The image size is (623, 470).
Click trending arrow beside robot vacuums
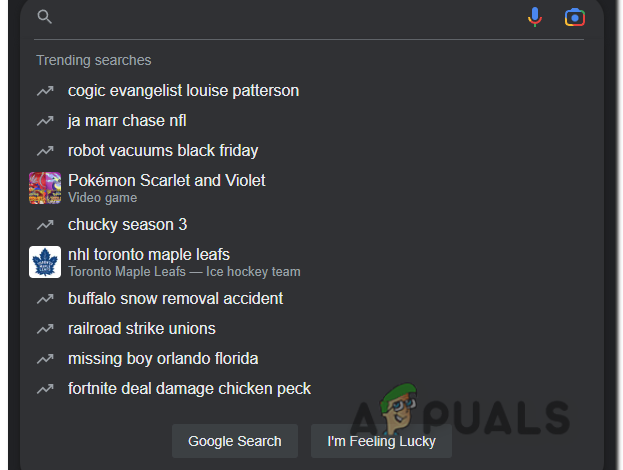coord(45,151)
